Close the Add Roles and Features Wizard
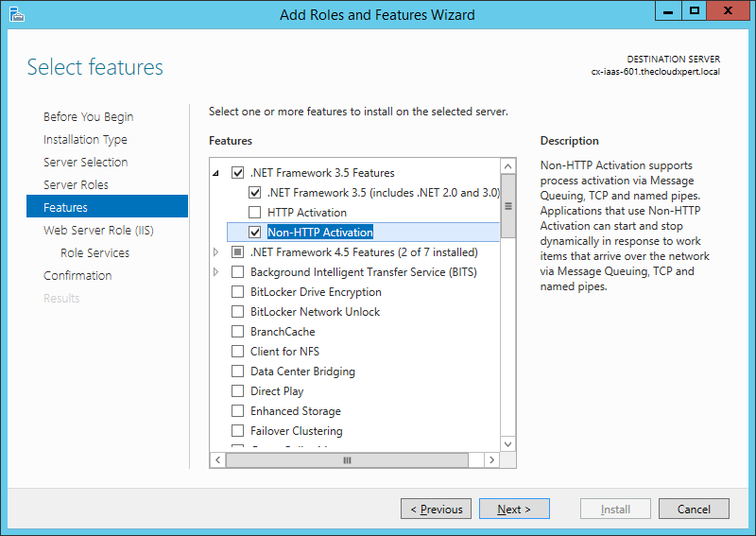The image size is (756, 536). point(730,11)
